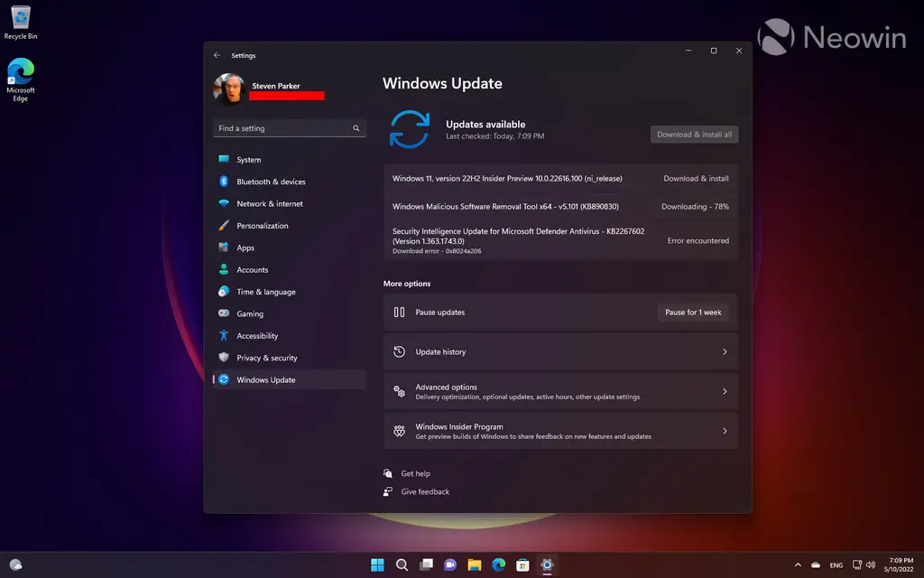This screenshot has width=924, height=578.
Task: Click the Personalization paintbrush icon
Action: coord(224,226)
